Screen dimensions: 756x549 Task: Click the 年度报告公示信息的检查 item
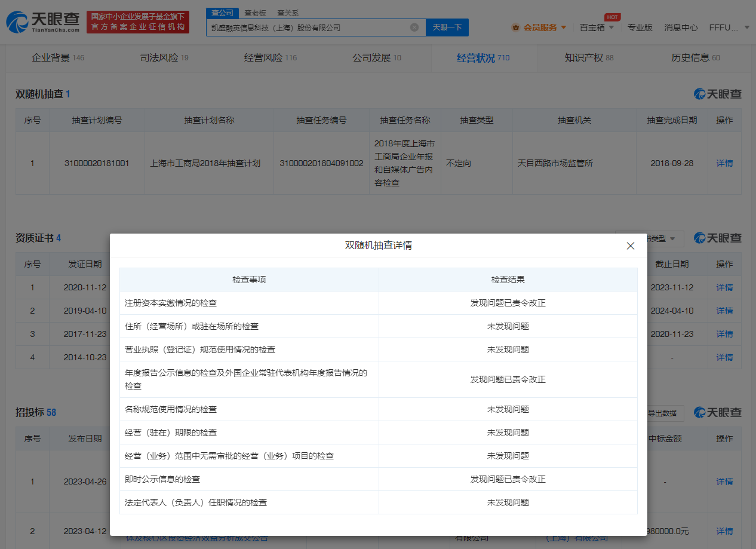[x=246, y=379]
